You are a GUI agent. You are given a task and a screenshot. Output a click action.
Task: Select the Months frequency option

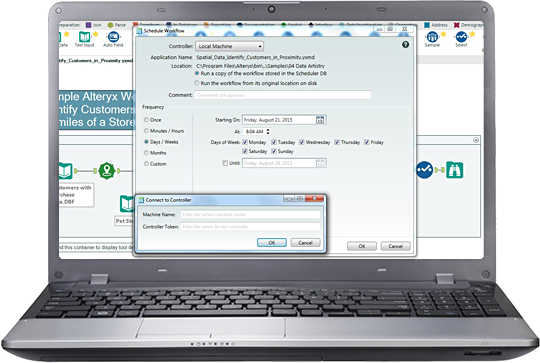(x=146, y=153)
